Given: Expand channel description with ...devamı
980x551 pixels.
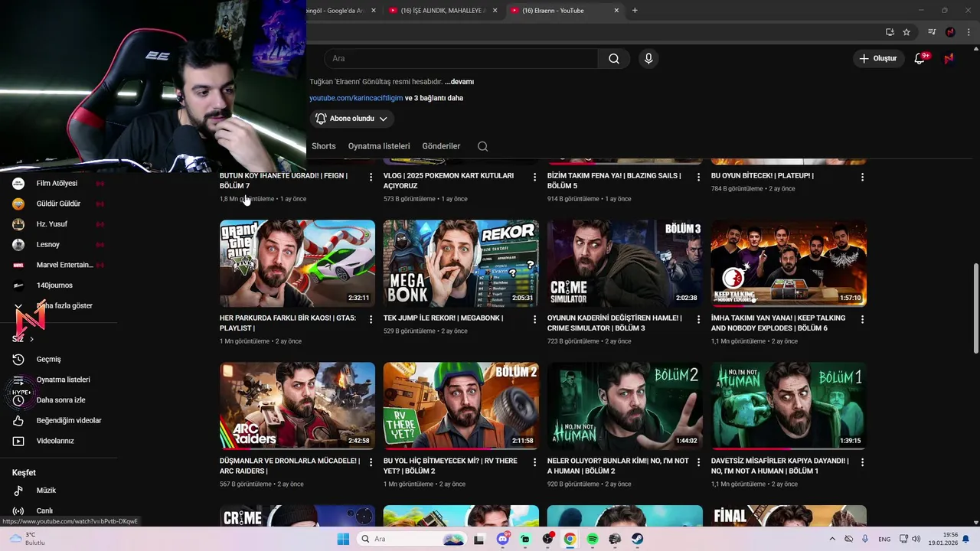Looking at the screenshot, I should point(459,82).
